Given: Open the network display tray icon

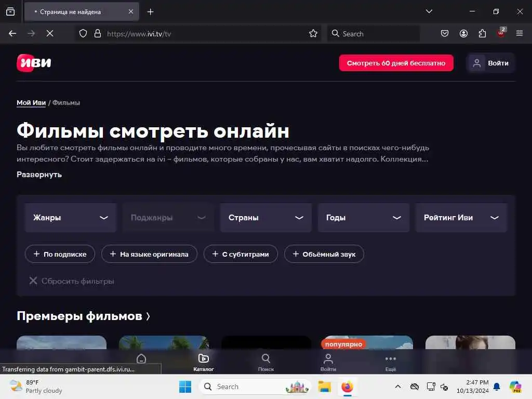Looking at the screenshot, I should 431,387.
